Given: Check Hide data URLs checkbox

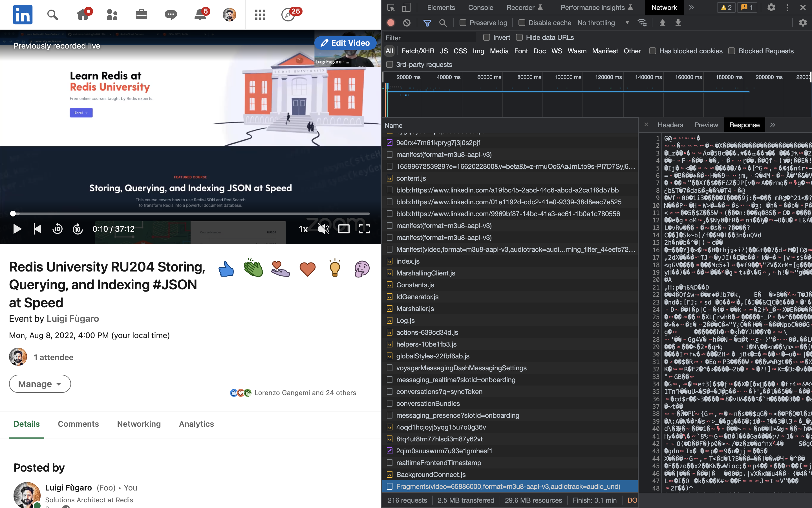Looking at the screenshot, I should pyautogui.click(x=519, y=37).
